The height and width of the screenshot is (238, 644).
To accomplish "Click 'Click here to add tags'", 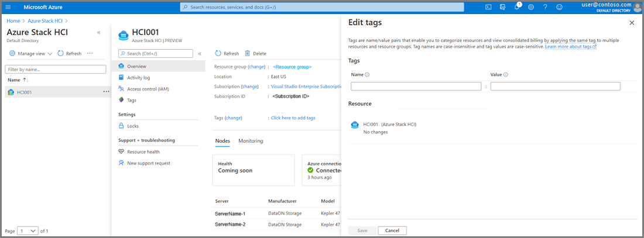I will pyautogui.click(x=293, y=118).
